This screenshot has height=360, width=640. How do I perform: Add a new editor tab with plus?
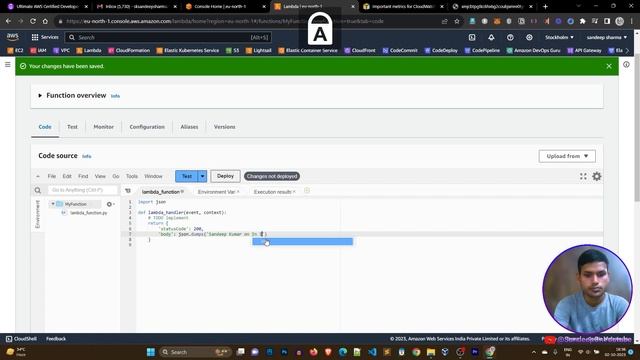pos(307,191)
